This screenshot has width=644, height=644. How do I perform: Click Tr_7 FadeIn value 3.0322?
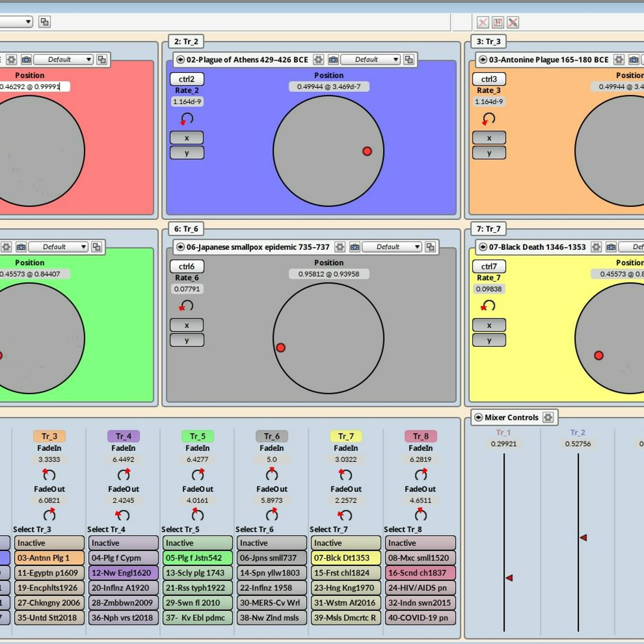tap(346, 459)
